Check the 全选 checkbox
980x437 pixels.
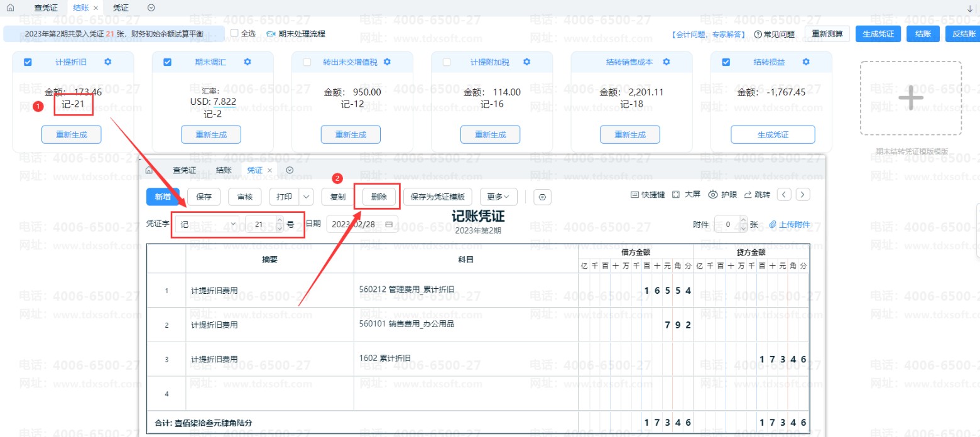pyautogui.click(x=234, y=33)
